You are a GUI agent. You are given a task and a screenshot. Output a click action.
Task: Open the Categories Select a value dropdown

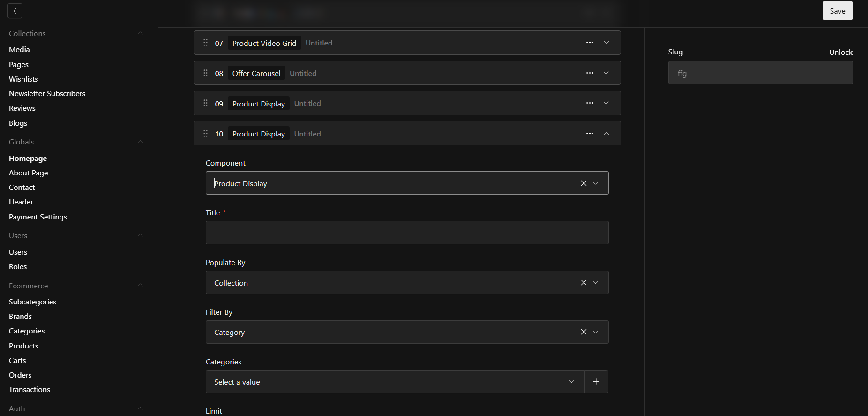[395, 382]
